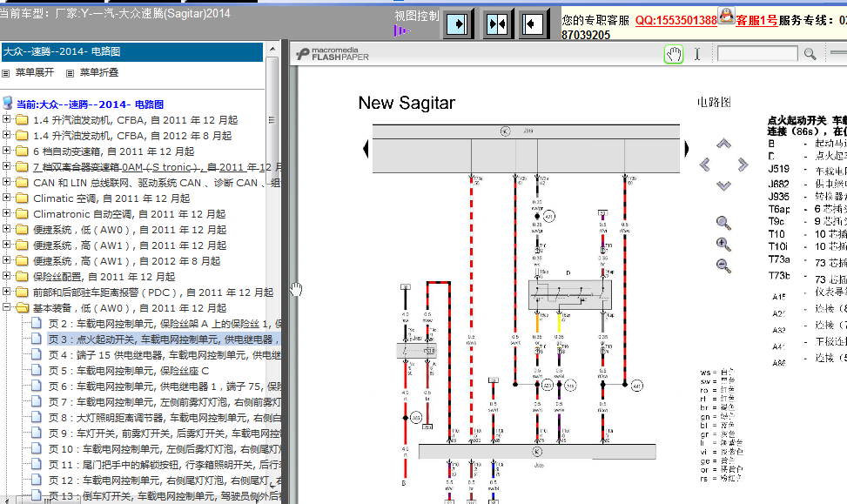
Task: Expand 前部和后部驻车距离报警（PDC）folder
Action: point(6,291)
